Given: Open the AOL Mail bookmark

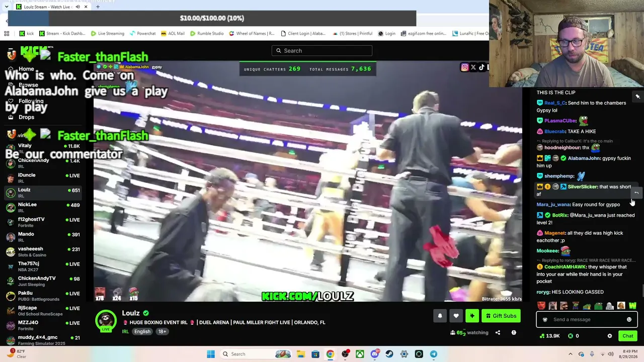Looking at the screenshot, I should click(x=173, y=34).
